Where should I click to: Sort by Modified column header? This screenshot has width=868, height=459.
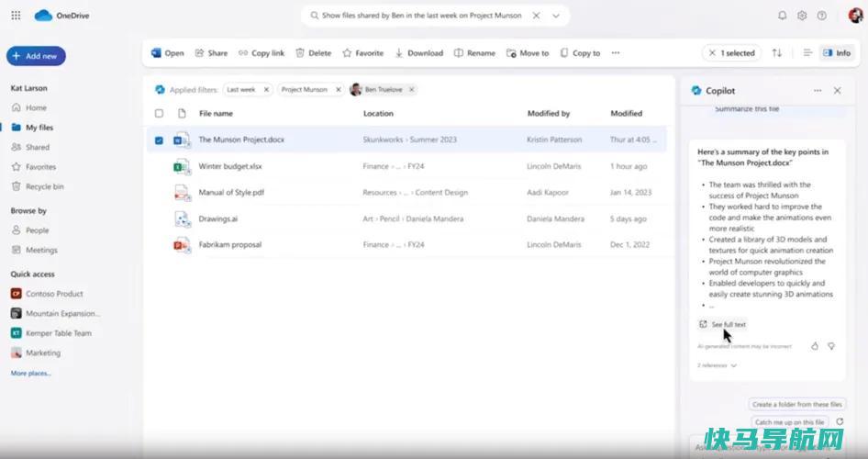626,114
